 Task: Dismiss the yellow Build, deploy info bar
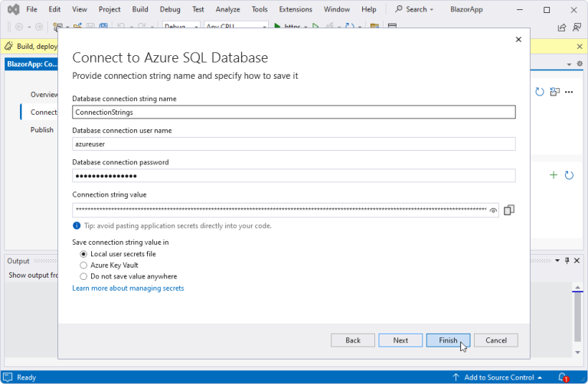[x=580, y=47]
